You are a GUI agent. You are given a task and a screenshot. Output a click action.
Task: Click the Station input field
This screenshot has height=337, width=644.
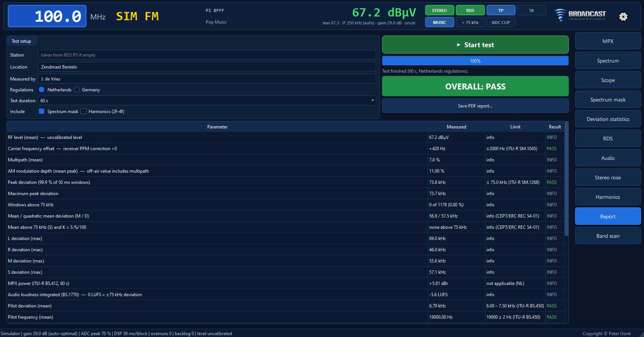coord(207,55)
